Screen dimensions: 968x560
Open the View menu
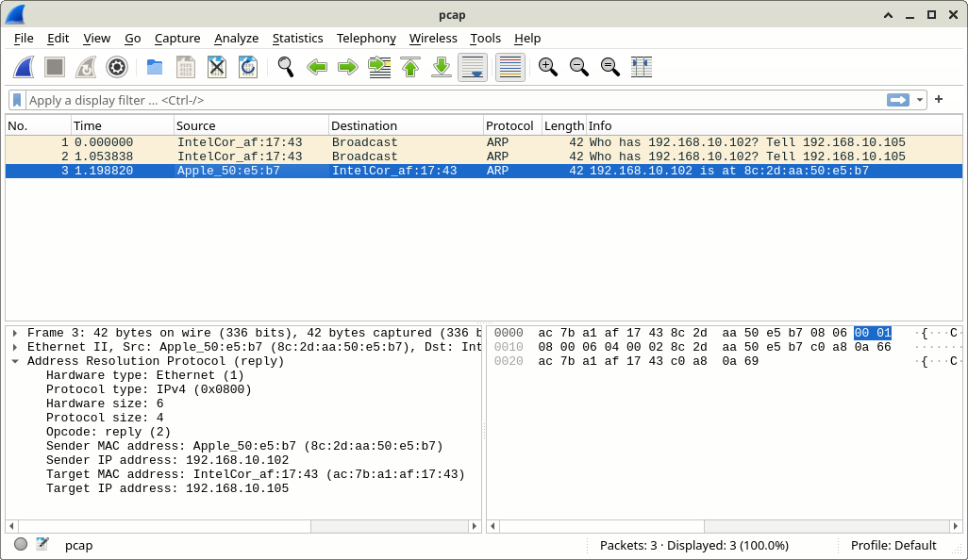click(97, 39)
